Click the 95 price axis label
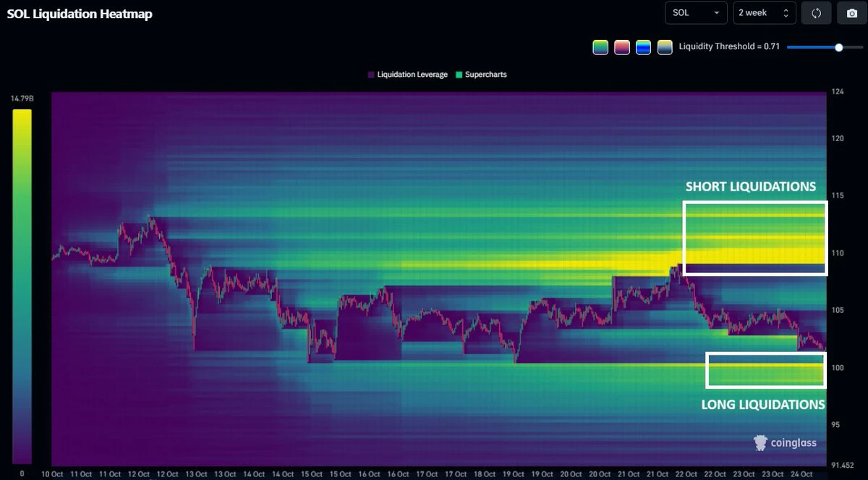Image resolution: width=868 pixels, height=480 pixels. [x=836, y=425]
